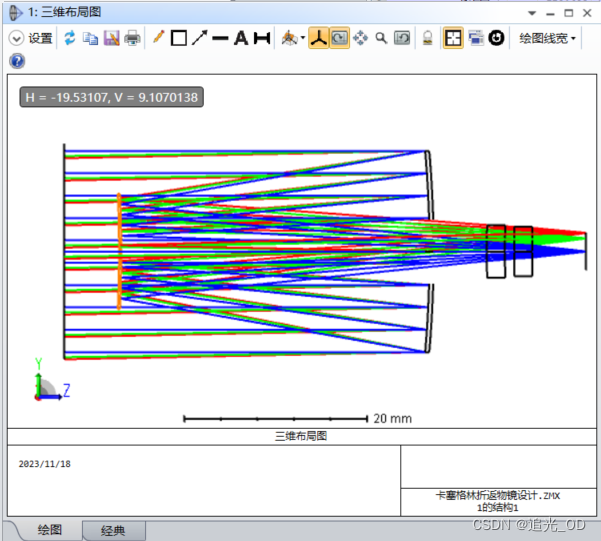Maximize the 三维布局图 window

coord(569,13)
